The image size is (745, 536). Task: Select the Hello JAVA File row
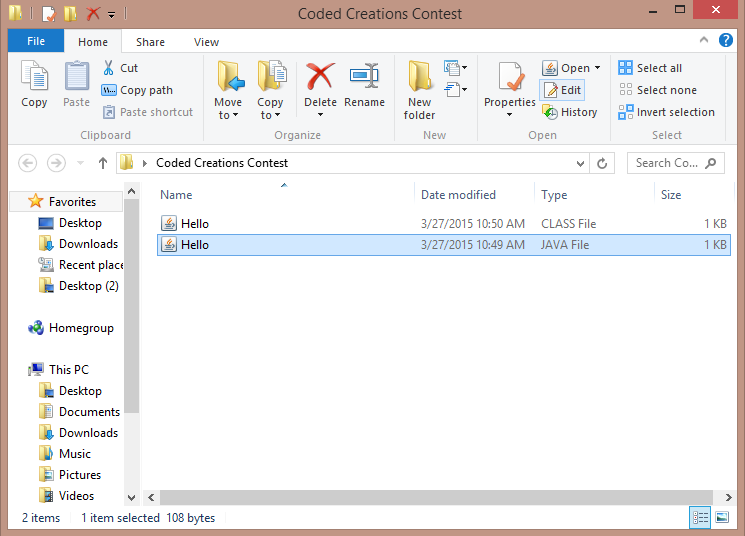click(x=444, y=245)
